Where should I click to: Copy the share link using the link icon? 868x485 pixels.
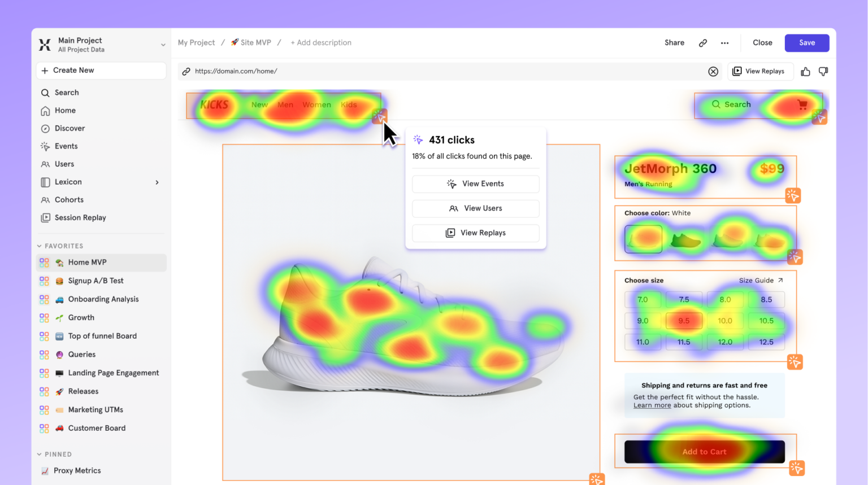coord(702,42)
